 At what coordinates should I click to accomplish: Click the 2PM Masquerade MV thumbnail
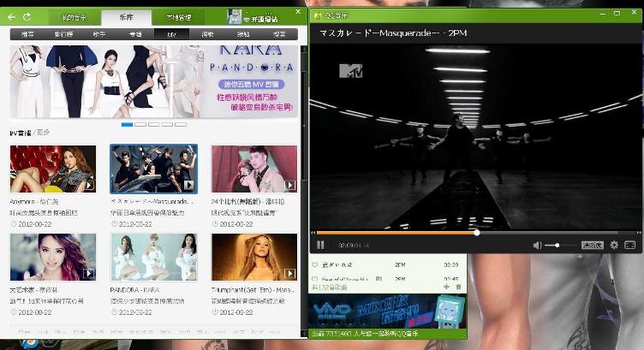coord(153,169)
